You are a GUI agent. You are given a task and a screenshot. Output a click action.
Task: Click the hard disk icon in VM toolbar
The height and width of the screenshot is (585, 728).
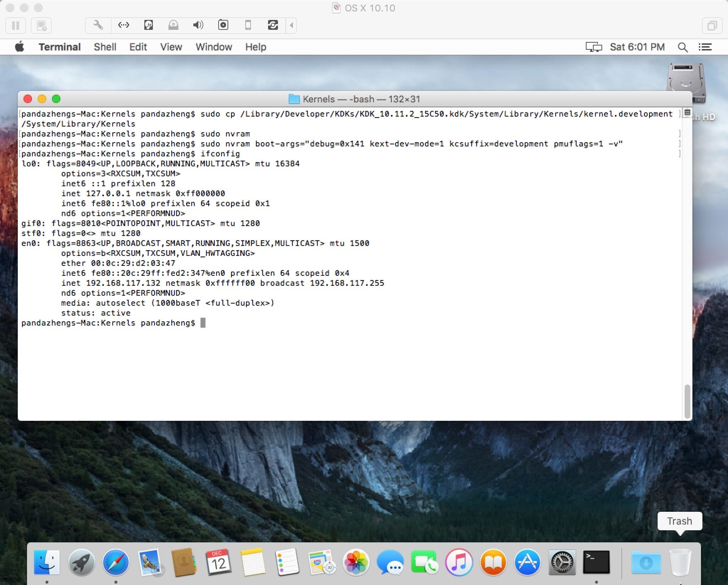(148, 25)
